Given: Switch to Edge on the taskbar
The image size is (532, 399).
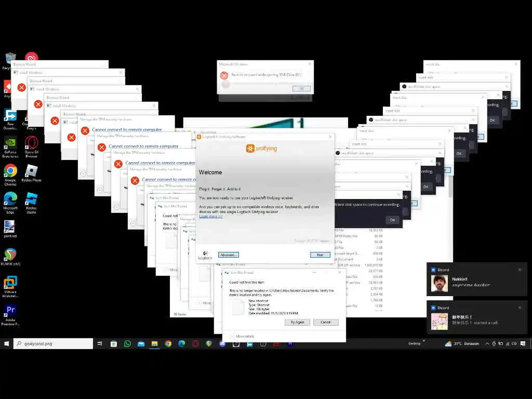Looking at the screenshot, I should tap(182, 344).
